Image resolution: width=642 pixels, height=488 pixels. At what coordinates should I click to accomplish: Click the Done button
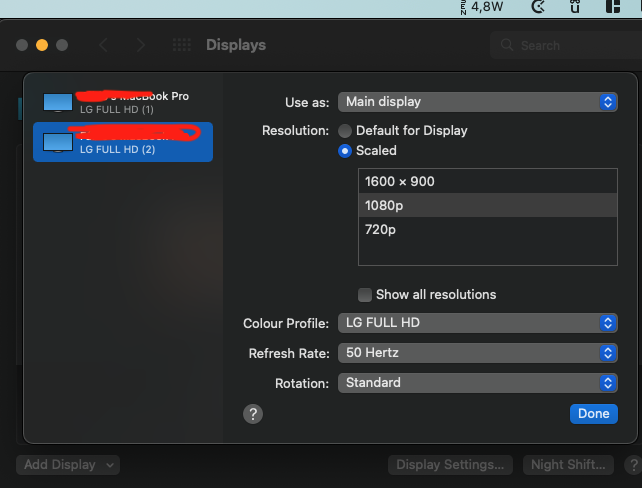click(593, 414)
